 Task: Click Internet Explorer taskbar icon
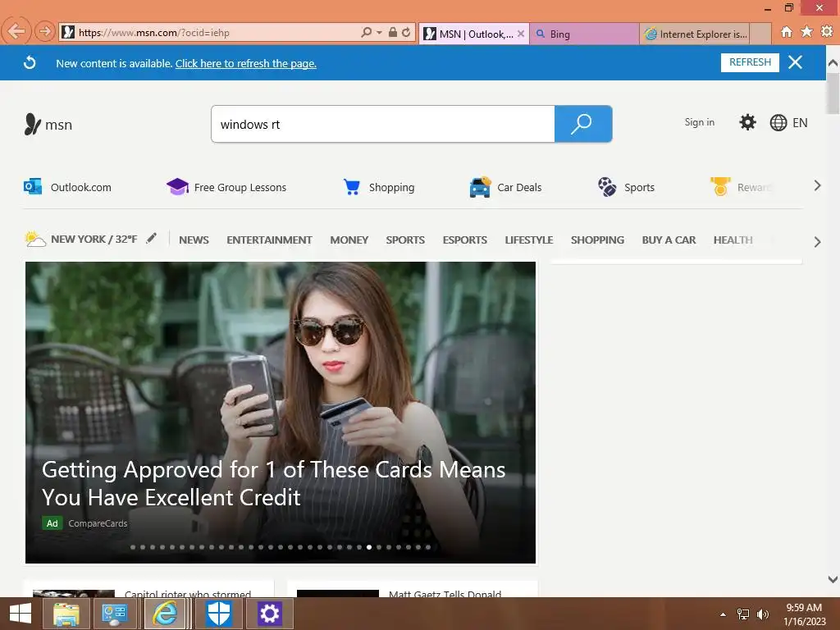[165, 614]
